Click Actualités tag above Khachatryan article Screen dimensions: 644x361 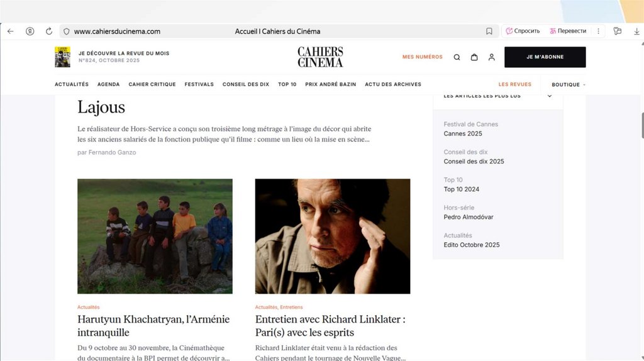point(88,307)
